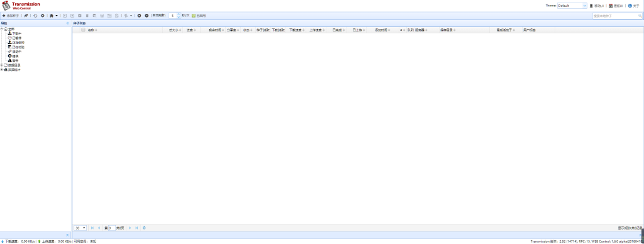
Task: Click the blue download speed arrow icon
Action: pyautogui.click(x=3, y=241)
